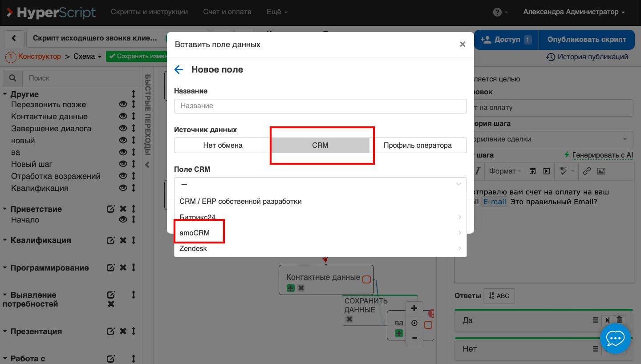This screenshot has width=641, height=364.
Task: Delete the Презентация category
Action: [123, 332]
